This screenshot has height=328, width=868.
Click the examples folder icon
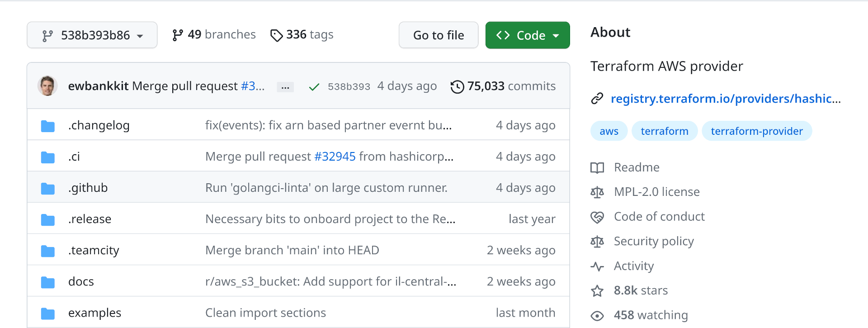pos(48,313)
